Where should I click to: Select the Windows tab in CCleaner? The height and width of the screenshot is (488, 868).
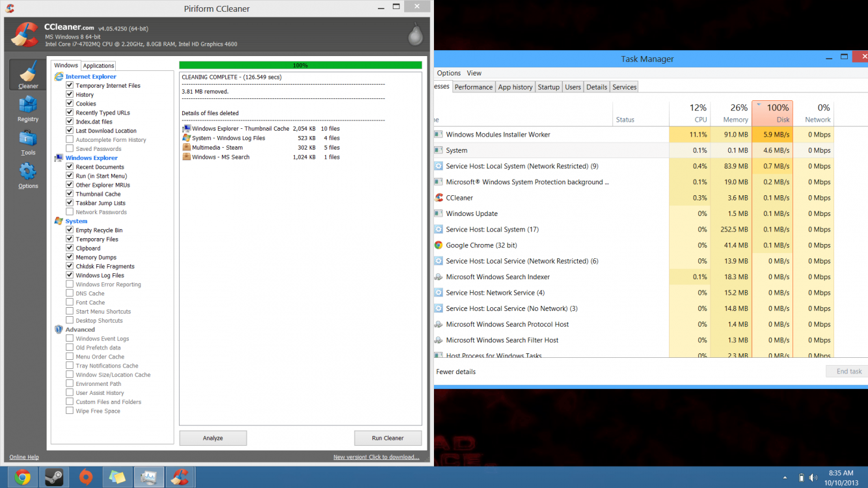click(x=66, y=65)
